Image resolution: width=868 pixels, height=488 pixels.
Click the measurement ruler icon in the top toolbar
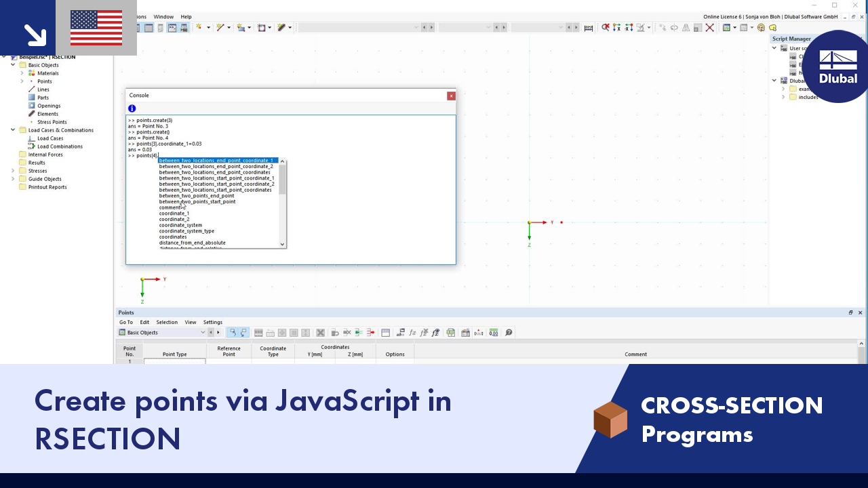point(589,28)
